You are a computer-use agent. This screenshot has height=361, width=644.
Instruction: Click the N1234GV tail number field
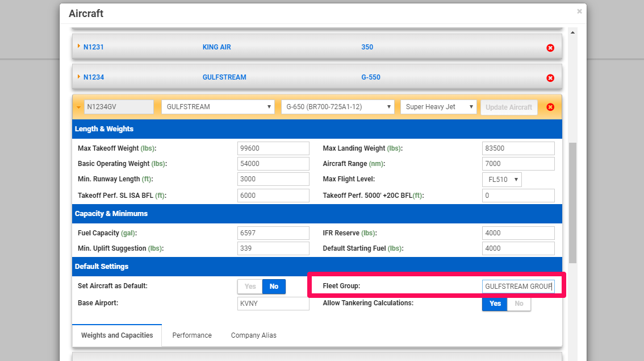tap(119, 107)
